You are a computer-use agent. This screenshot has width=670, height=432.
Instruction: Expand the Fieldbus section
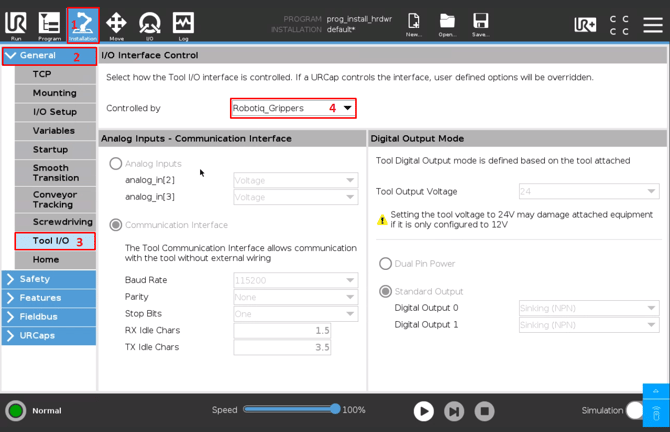coord(49,317)
